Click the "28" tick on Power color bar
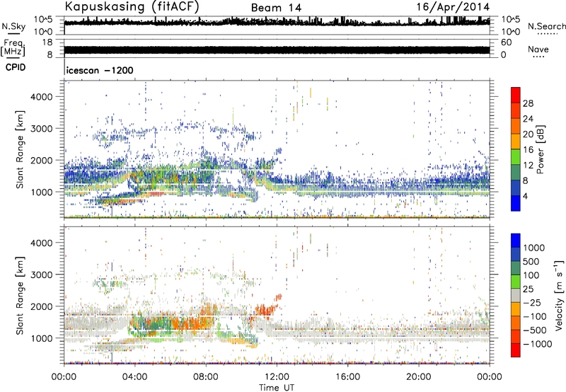This screenshot has width=566, height=392. click(528, 103)
